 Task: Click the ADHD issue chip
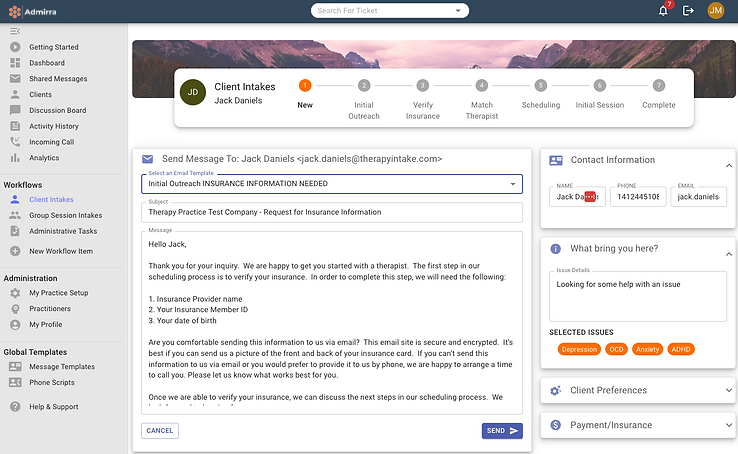pyautogui.click(x=681, y=349)
